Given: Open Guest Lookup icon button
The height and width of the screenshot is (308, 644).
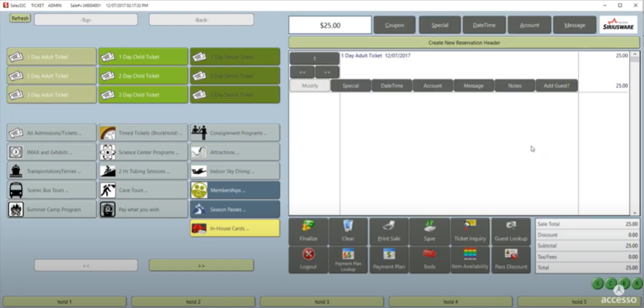Looking at the screenshot, I should [511, 232].
